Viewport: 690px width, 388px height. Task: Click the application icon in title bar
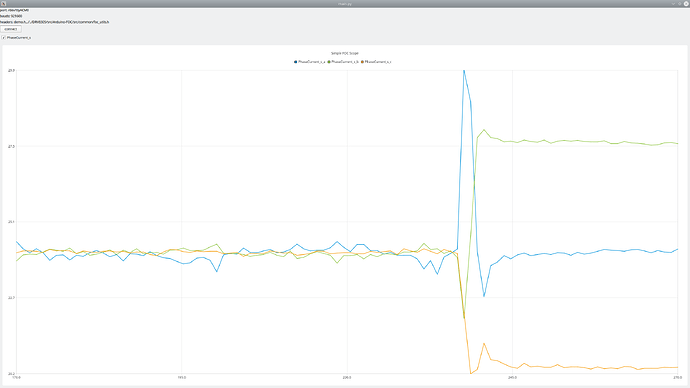4,4
